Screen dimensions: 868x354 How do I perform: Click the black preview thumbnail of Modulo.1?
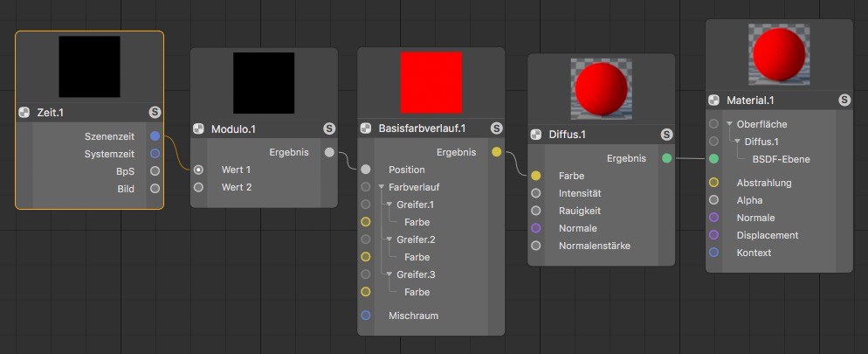tap(264, 83)
